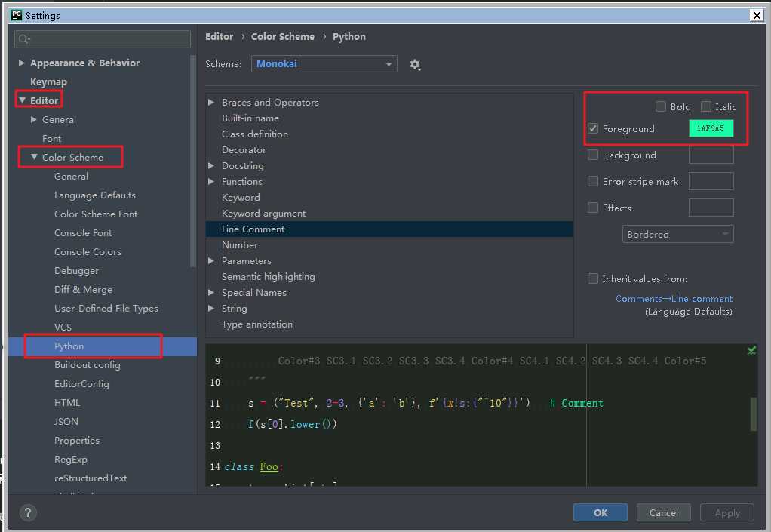Open Console Font settings

click(83, 232)
